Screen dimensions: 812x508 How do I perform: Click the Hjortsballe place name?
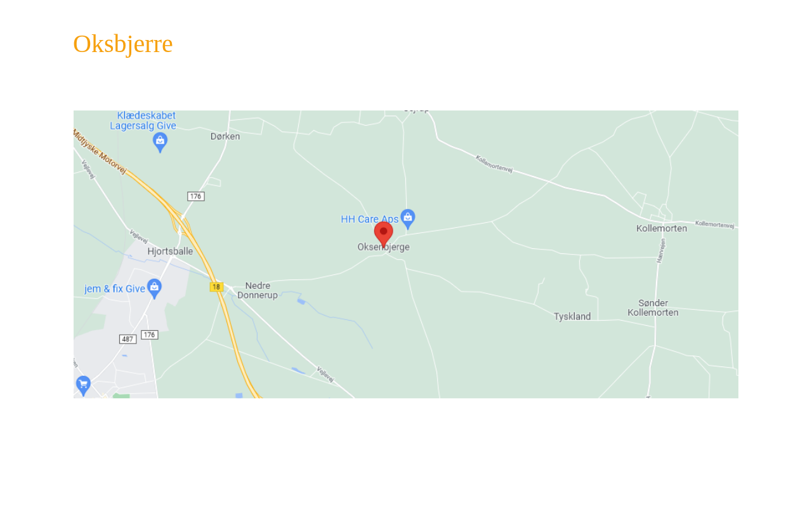170,251
